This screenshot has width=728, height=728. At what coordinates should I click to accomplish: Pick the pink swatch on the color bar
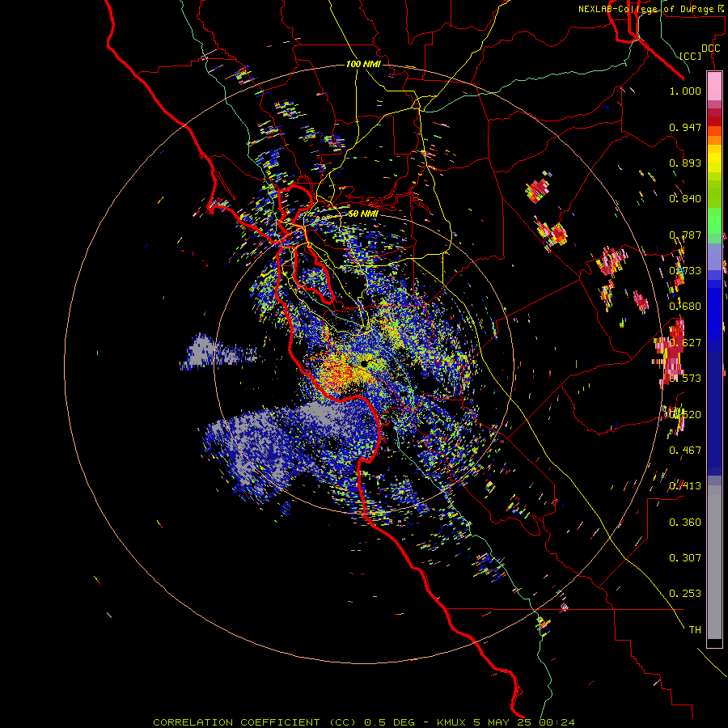[x=714, y=86]
